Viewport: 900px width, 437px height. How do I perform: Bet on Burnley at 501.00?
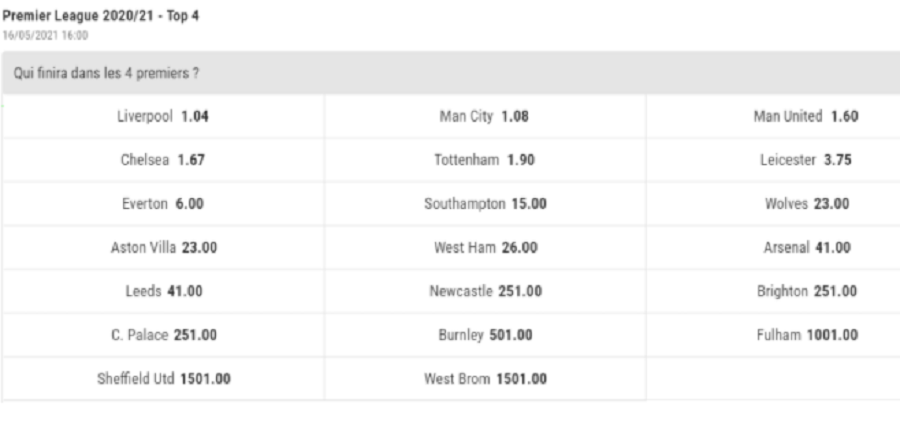tap(485, 335)
